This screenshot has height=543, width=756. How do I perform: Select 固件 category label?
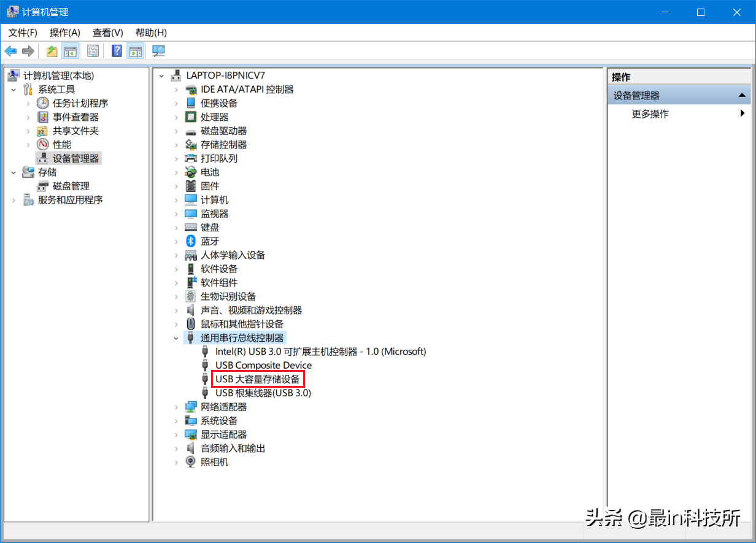[210, 186]
